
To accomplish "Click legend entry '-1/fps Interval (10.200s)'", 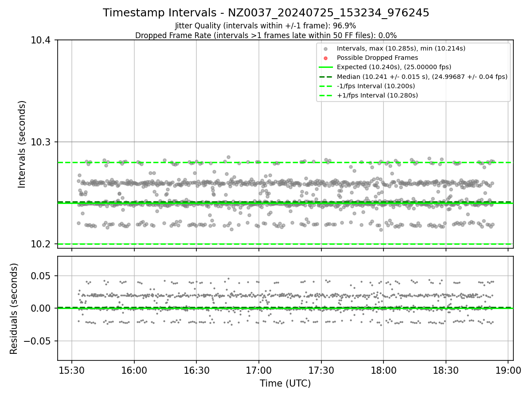I will coord(376,86).
